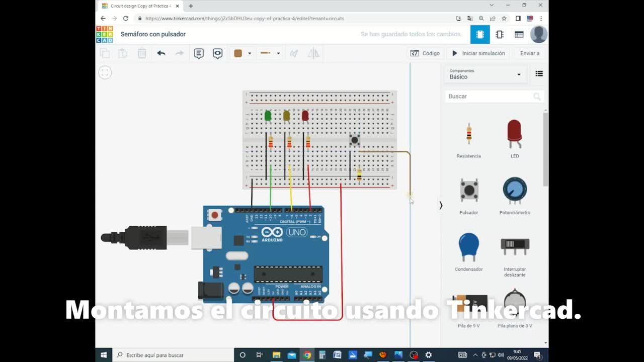Screen dimensions: 644x362
Task: Delete selected component with trash icon
Action: [142, 53]
